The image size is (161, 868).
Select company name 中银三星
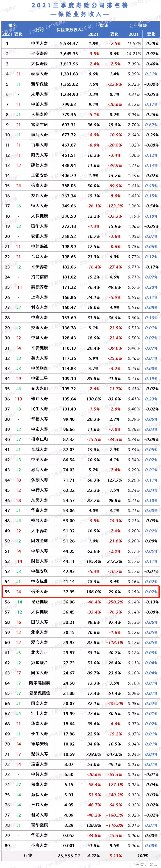[x=39, y=378]
